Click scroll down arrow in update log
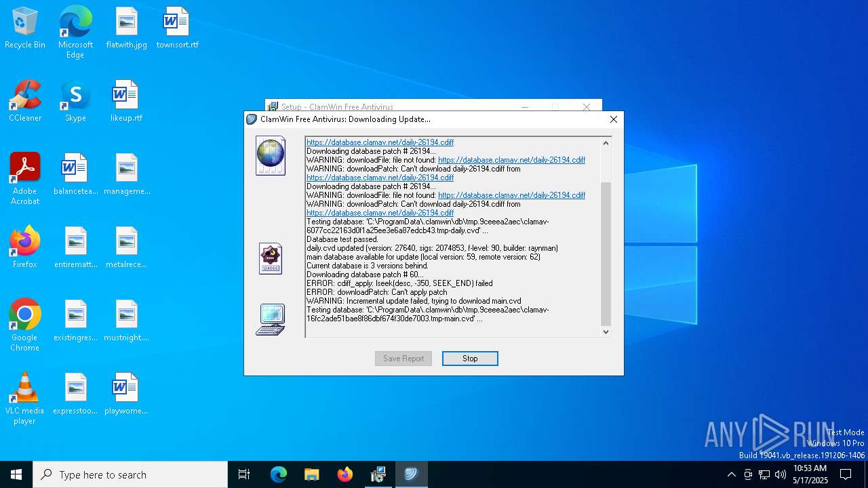The image size is (868, 488). (606, 331)
